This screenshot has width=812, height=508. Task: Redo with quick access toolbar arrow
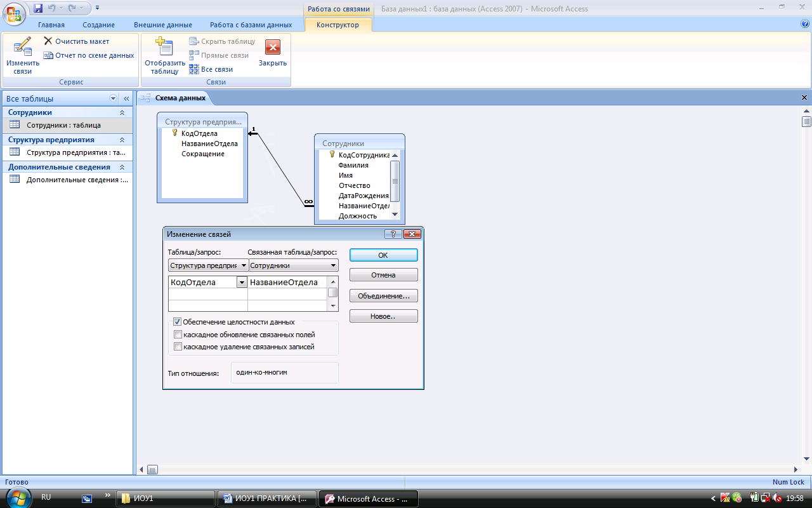point(71,8)
